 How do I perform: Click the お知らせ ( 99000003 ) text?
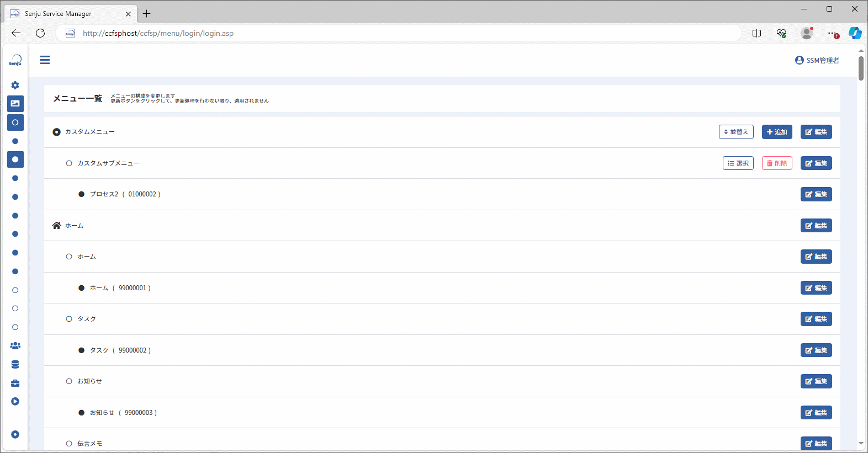123,413
